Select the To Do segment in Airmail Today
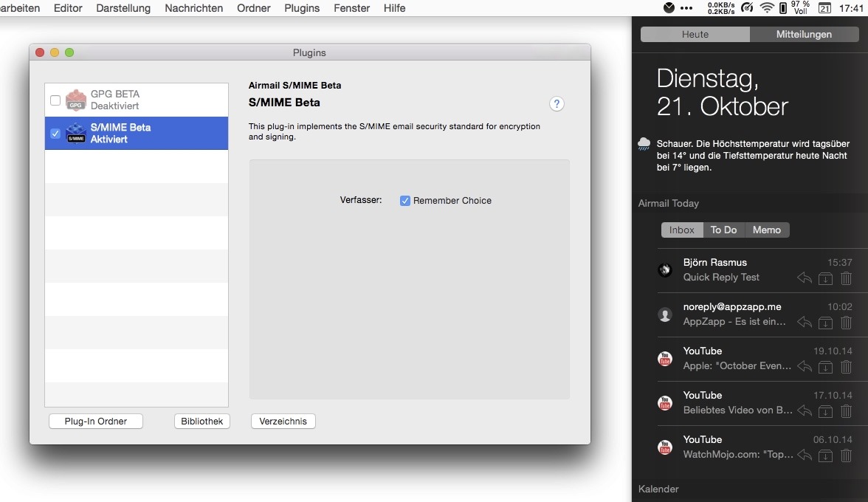Screen dimensions: 868x502 (723, 230)
